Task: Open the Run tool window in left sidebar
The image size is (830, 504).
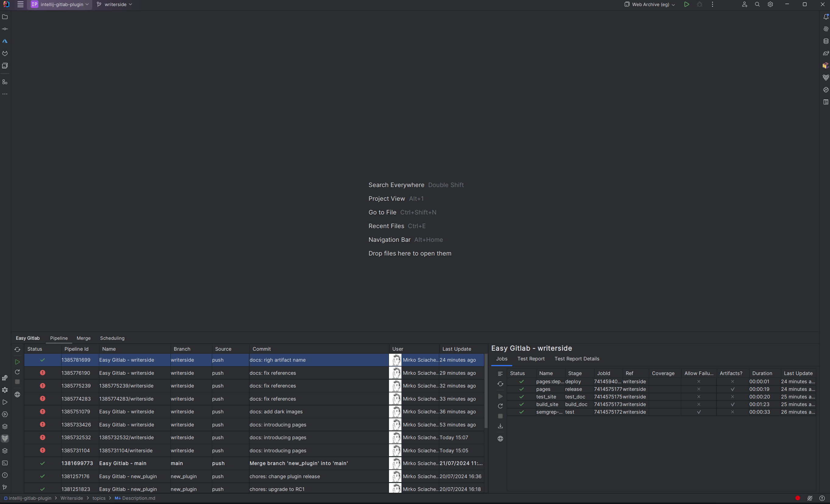Action: pyautogui.click(x=5, y=402)
